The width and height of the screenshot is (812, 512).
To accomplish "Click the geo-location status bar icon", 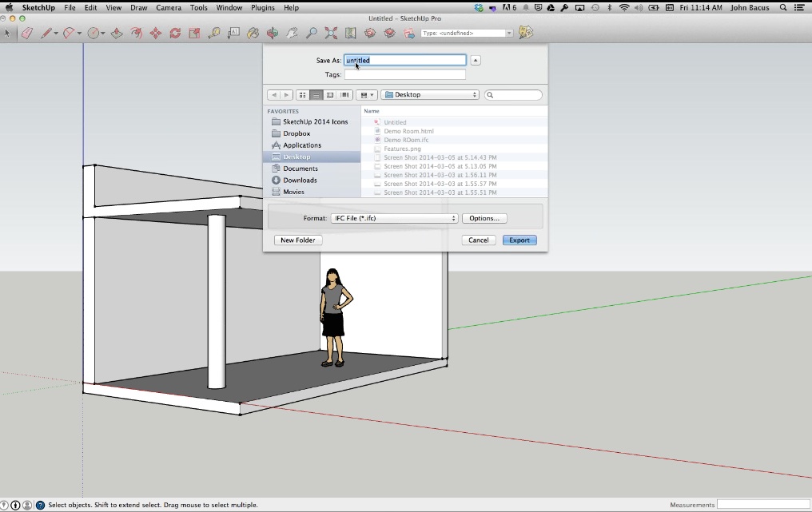I will pyautogui.click(x=5, y=505).
